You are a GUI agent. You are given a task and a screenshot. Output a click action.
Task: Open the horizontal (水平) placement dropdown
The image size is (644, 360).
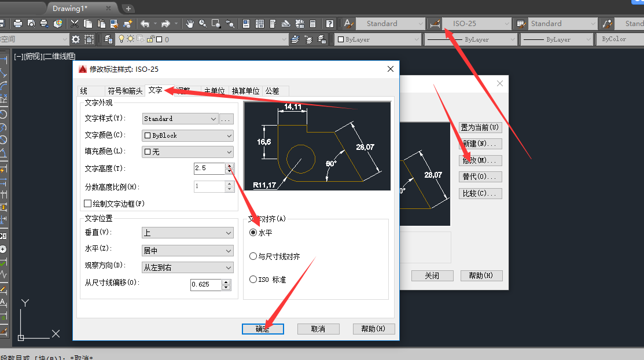tap(187, 251)
